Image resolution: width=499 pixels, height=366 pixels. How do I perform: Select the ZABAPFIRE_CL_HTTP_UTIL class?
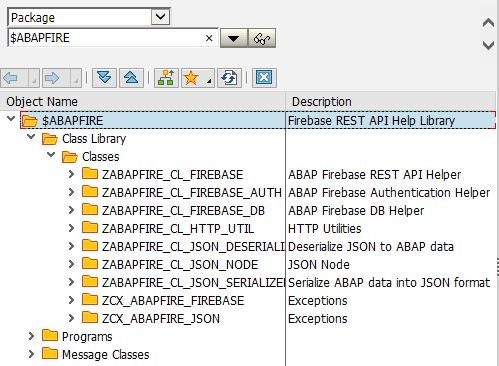(x=178, y=229)
